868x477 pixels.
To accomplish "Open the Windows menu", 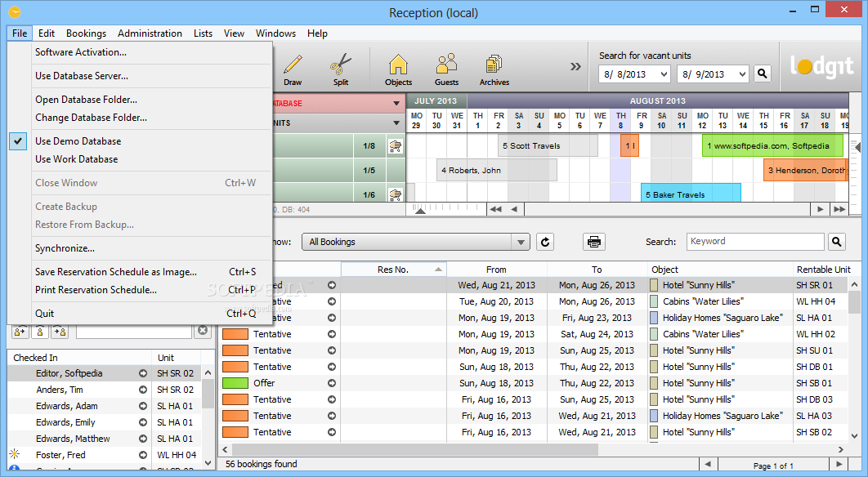I will click(x=275, y=33).
